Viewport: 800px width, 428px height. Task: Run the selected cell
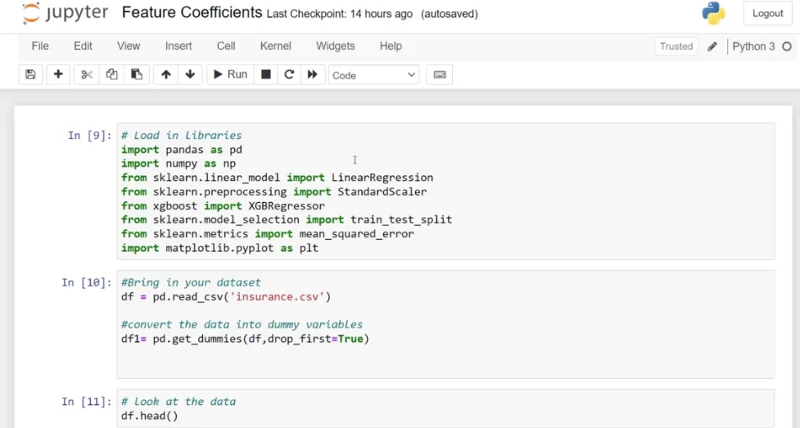pos(230,74)
